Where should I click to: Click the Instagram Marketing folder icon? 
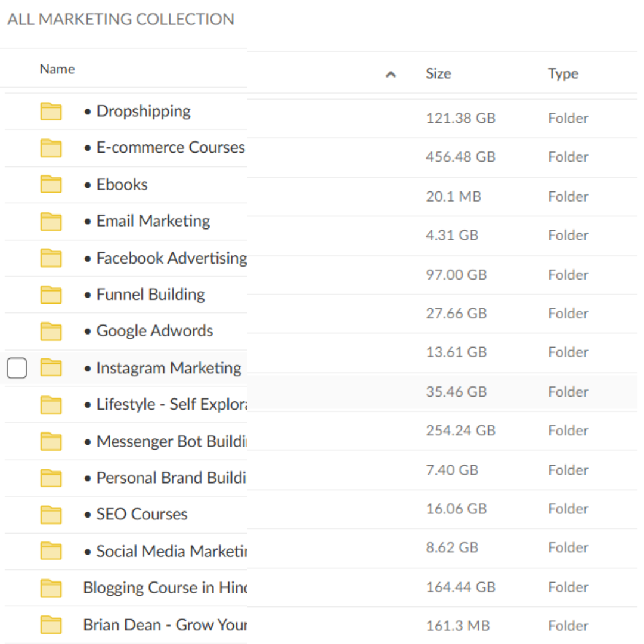coord(51,368)
